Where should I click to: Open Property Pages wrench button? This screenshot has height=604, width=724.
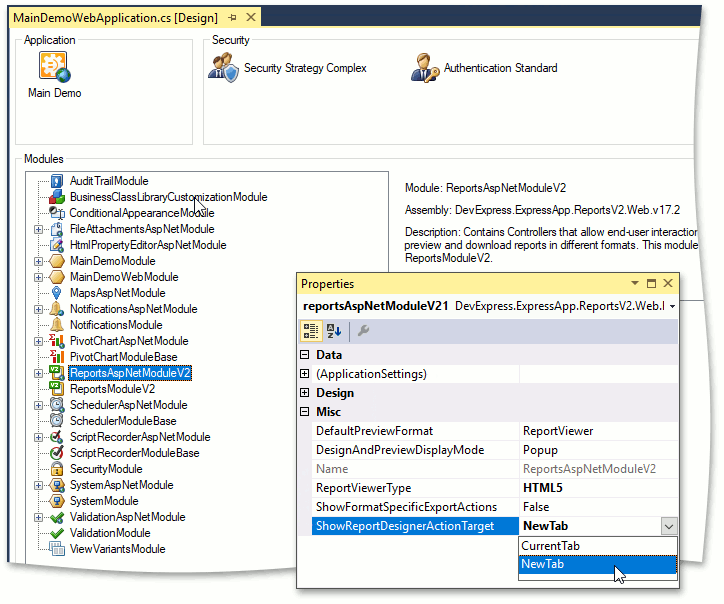pyautogui.click(x=363, y=331)
